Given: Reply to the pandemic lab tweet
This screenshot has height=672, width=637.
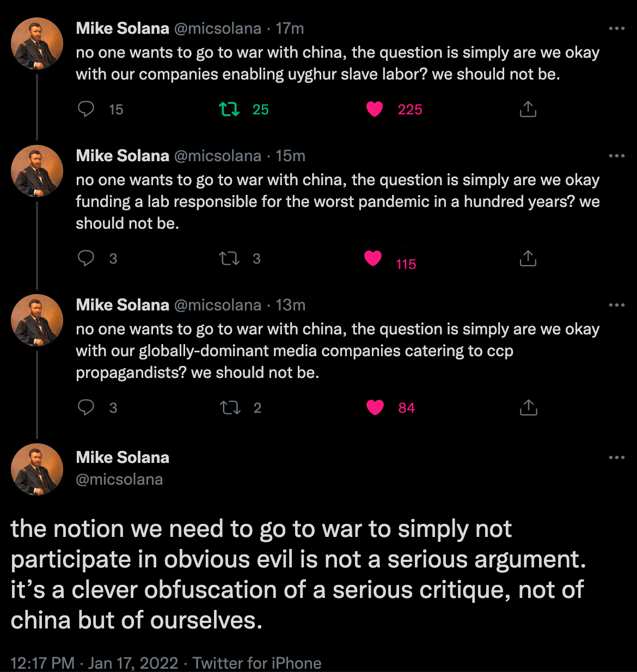Looking at the screenshot, I should click(x=86, y=258).
